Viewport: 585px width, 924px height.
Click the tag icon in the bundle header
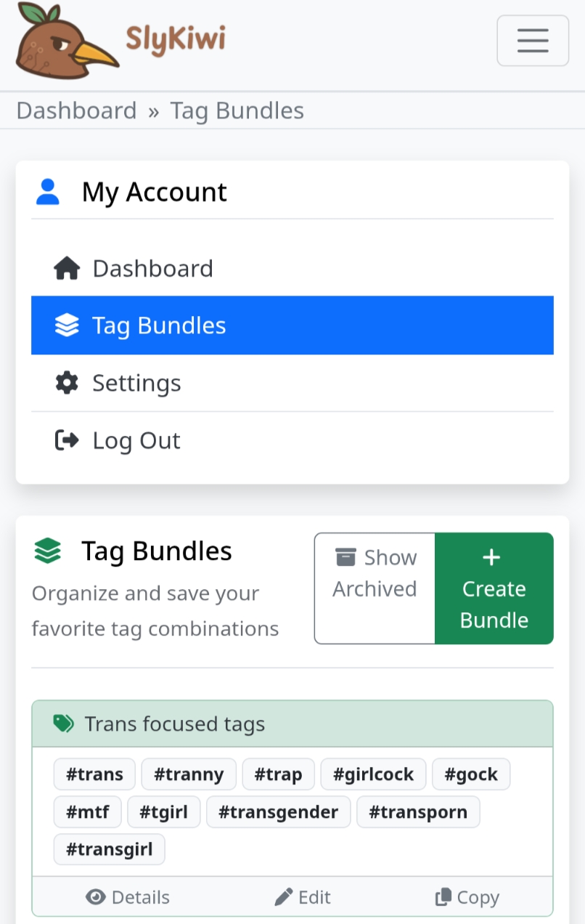pyautogui.click(x=64, y=724)
